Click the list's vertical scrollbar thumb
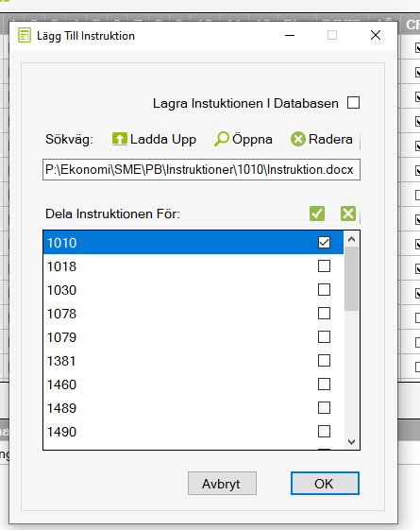420x530 pixels. pyautogui.click(x=351, y=279)
